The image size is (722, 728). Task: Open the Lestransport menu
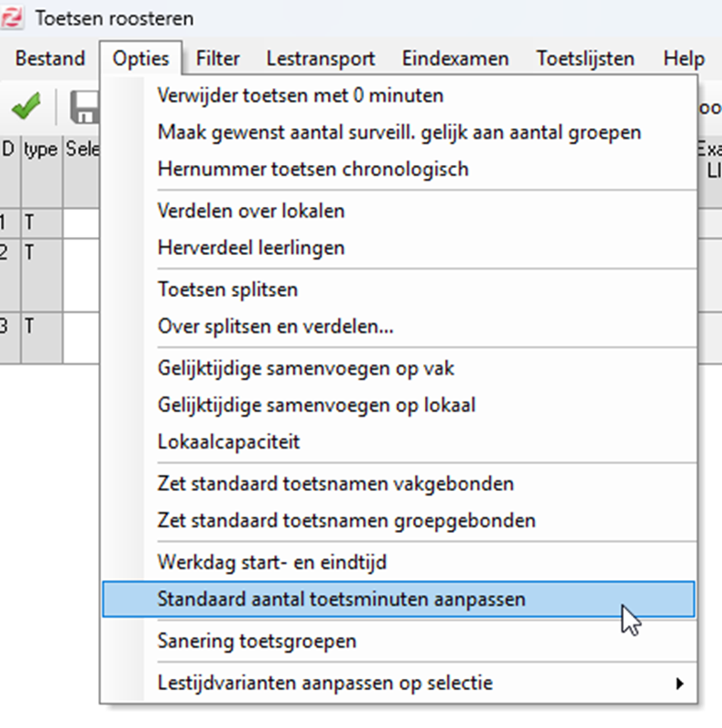pos(321,59)
